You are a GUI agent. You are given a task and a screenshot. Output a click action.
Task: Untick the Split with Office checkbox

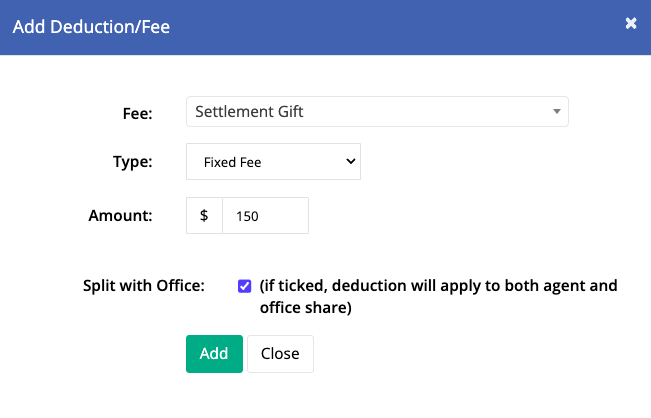click(x=245, y=286)
